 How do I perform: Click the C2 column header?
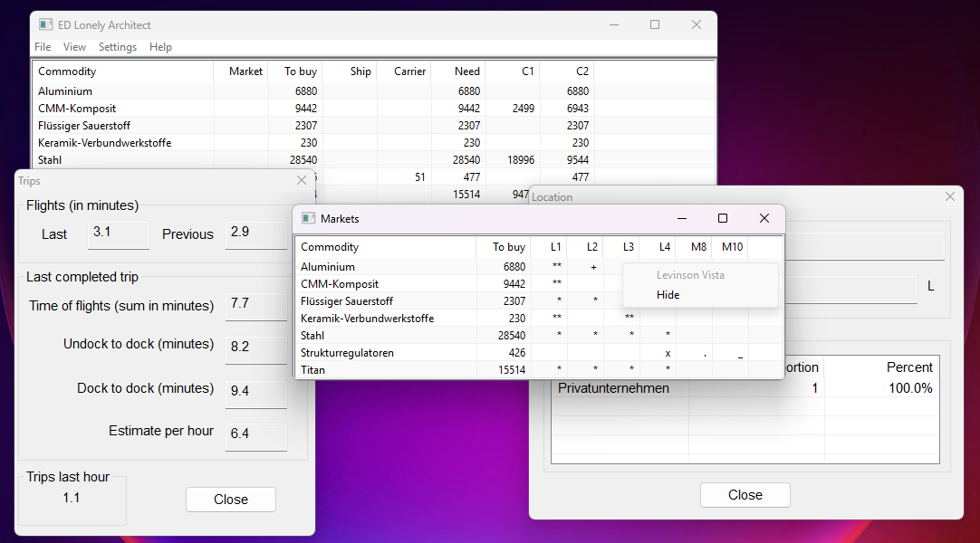coord(567,71)
